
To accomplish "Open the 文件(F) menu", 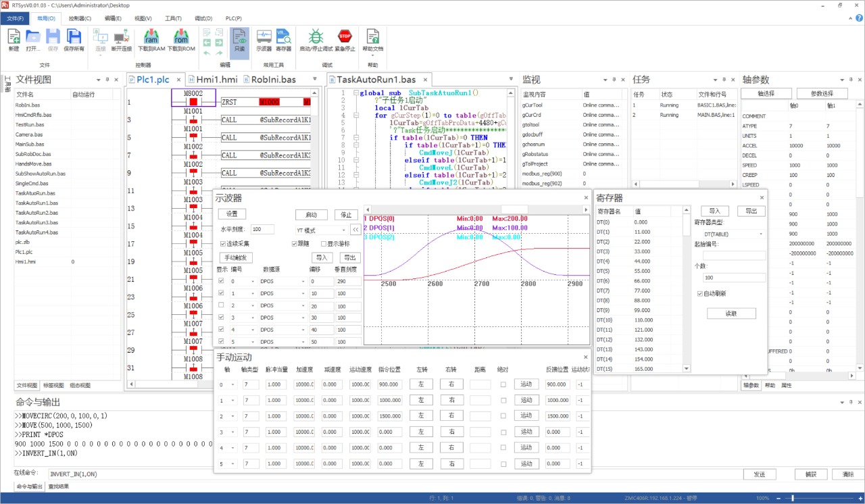I will (15, 18).
